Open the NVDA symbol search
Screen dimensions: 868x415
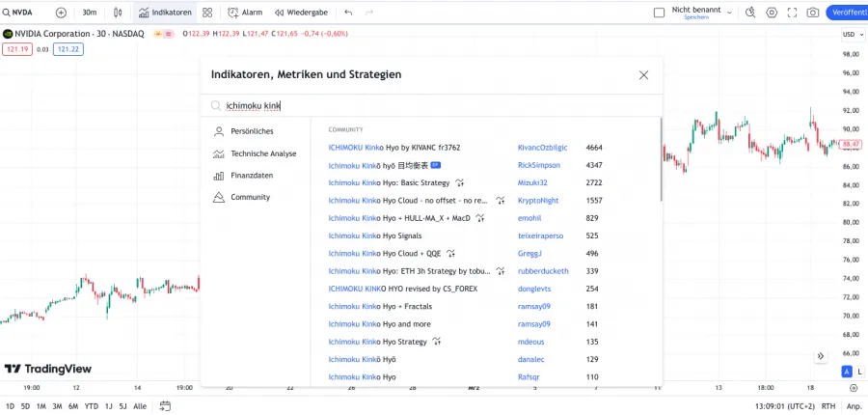tap(17, 13)
